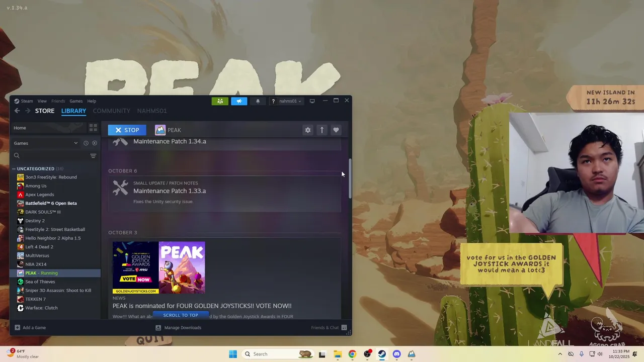The width and height of the screenshot is (644, 362).
Task: Open the Games category dropdown
Action: (45, 143)
